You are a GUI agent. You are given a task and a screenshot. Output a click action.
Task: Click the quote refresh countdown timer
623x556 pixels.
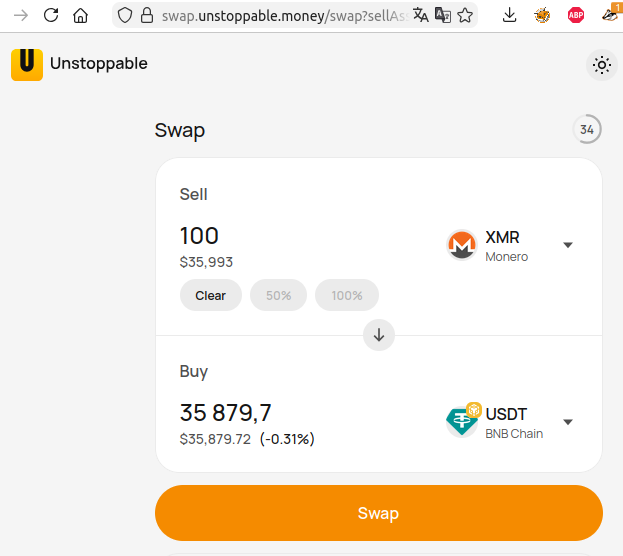[587, 130]
